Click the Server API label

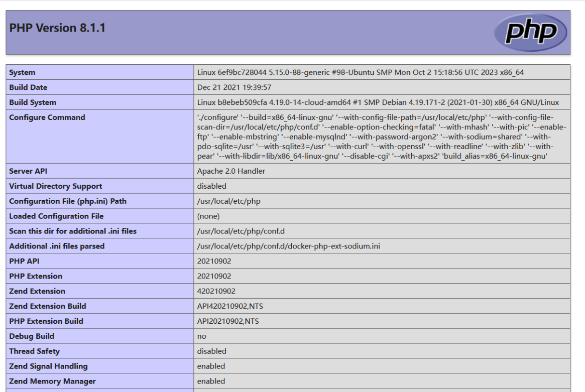pyautogui.click(x=28, y=171)
